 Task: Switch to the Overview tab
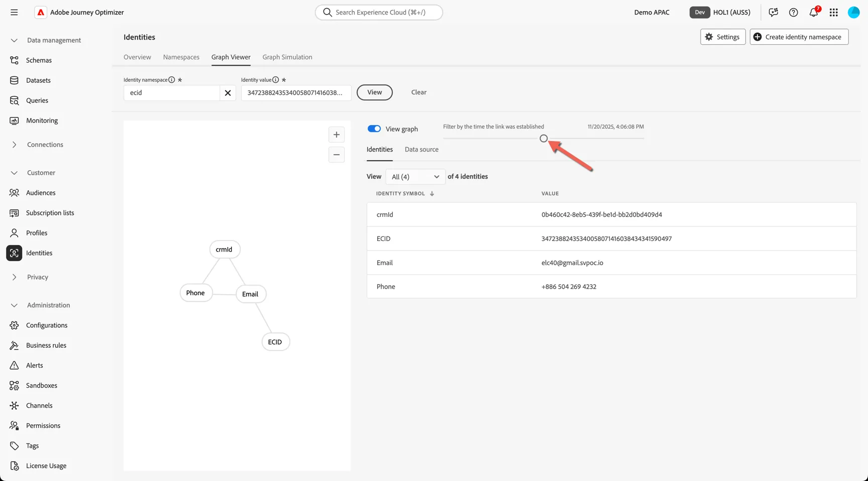[x=137, y=57]
